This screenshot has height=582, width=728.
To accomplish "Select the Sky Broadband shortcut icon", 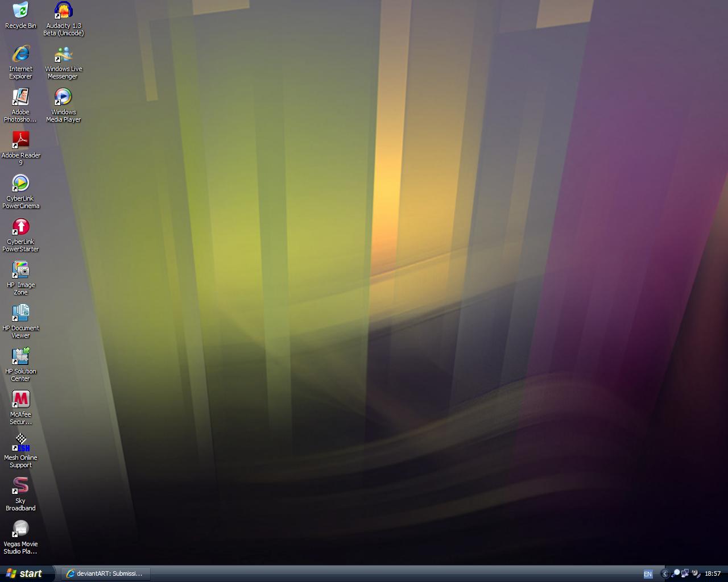I will tap(20, 494).
